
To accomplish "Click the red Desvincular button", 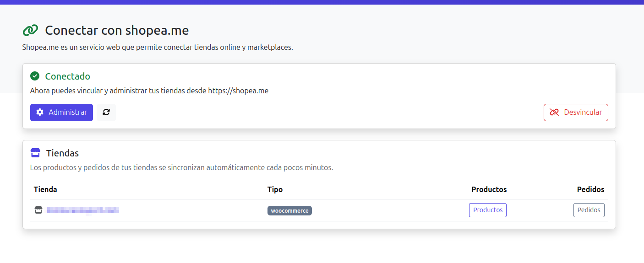I will (576, 113).
